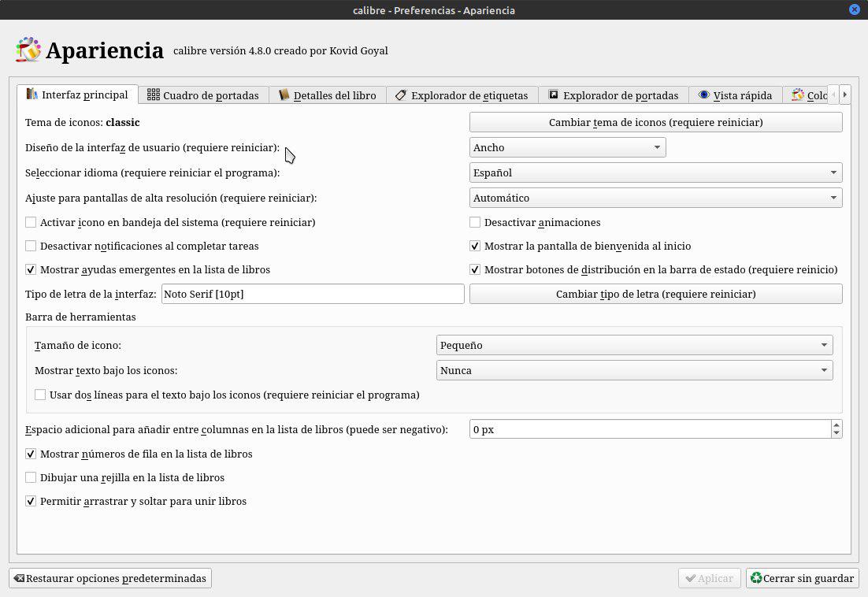The height and width of the screenshot is (597, 868).
Task: Click the tag icon on Explorador de etiquetas tab
Action: [x=401, y=95]
